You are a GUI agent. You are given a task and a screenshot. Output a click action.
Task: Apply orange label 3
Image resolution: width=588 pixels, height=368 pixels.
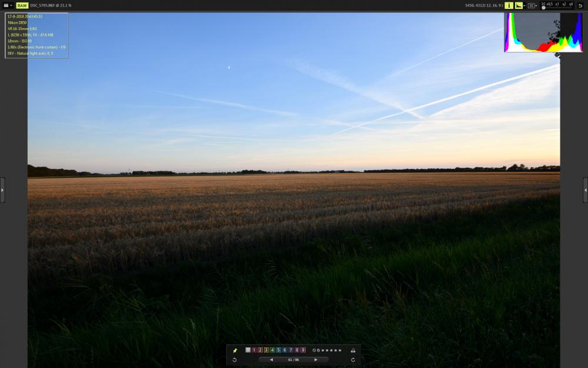(266, 350)
